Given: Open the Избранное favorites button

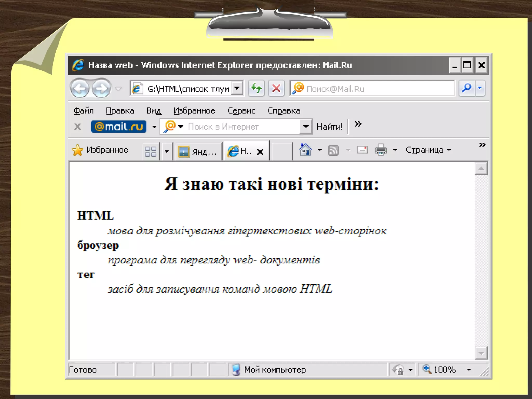Looking at the screenshot, I should (x=100, y=150).
